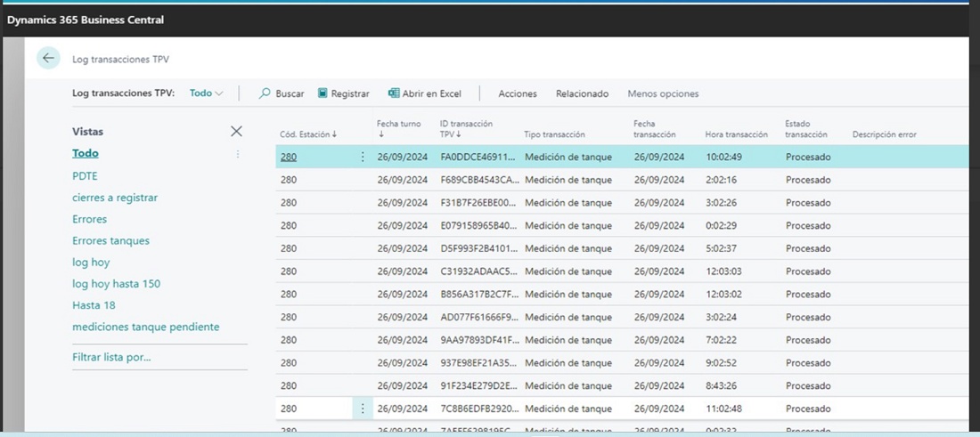This screenshot has width=980, height=437.
Task: Open three-dot menu on row 7C8B6EDFB2920
Action: pos(362,409)
